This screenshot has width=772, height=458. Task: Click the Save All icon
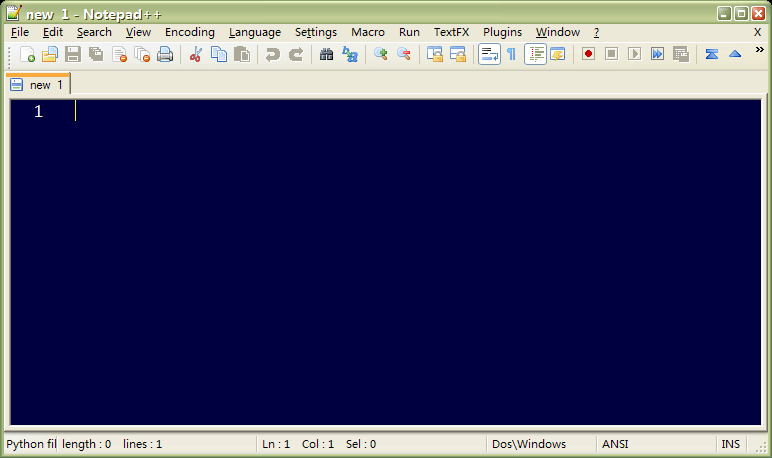pos(96,54)
